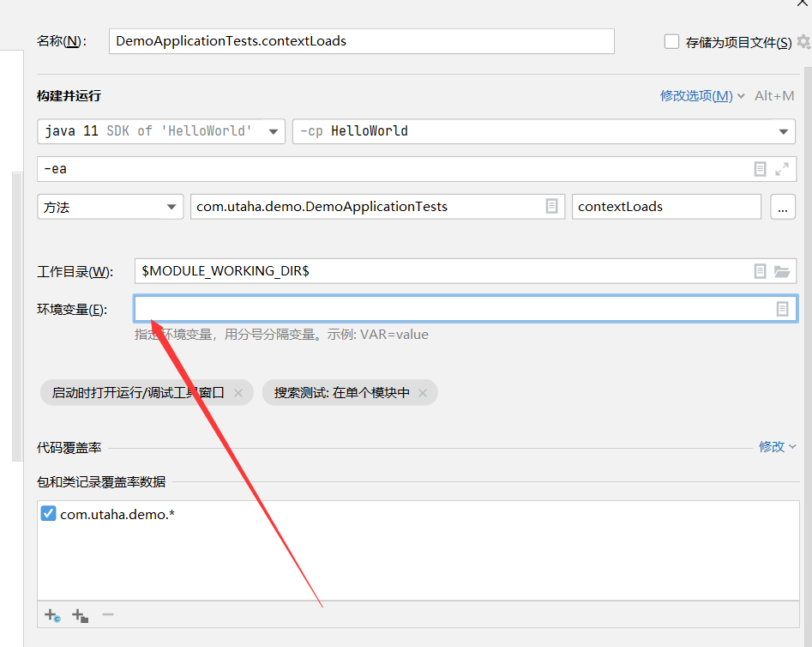Click the 代码覆盖率 section label
Screen dimensions: 812x647
[69, 447]
